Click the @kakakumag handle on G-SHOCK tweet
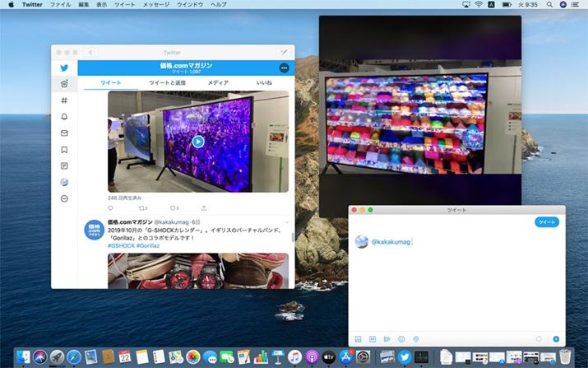This screenshot has width=588, height=368. [x=171, y=222]
